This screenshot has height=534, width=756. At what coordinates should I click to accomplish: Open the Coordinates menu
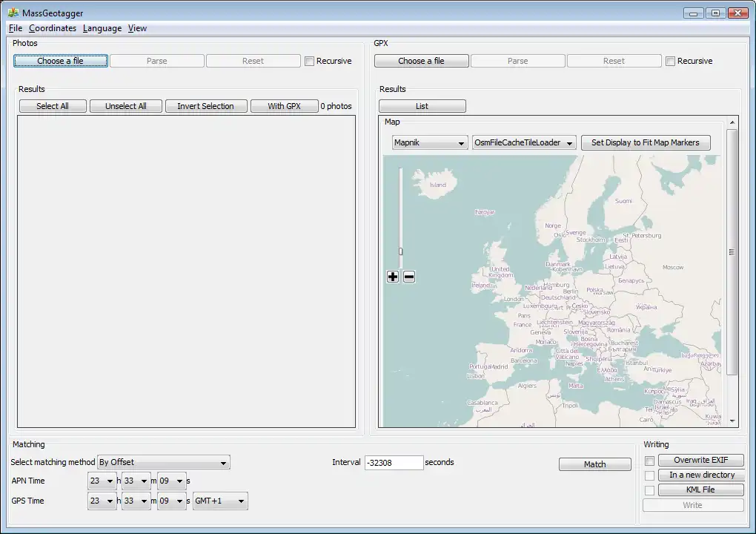pos(53,28)
